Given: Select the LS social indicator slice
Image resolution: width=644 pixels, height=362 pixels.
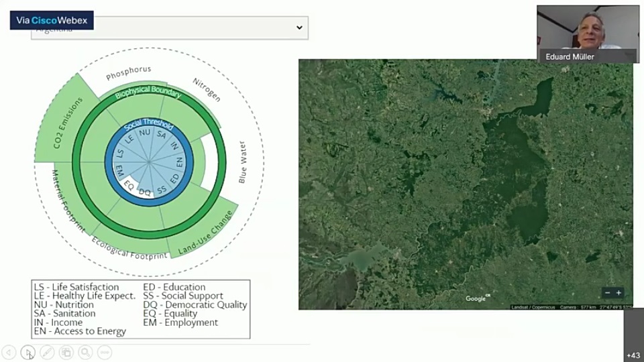Looking at the screenshot, I should coord(120,154).
